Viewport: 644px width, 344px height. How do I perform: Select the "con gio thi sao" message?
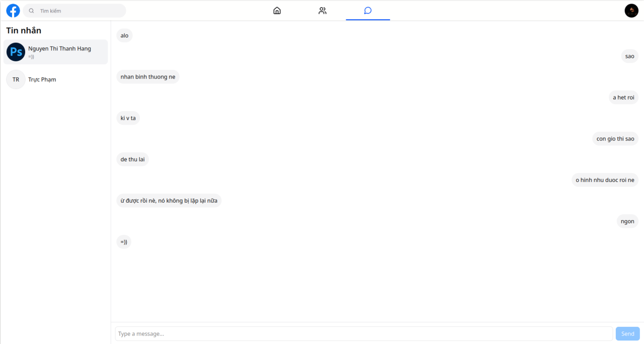click(615, 139)
